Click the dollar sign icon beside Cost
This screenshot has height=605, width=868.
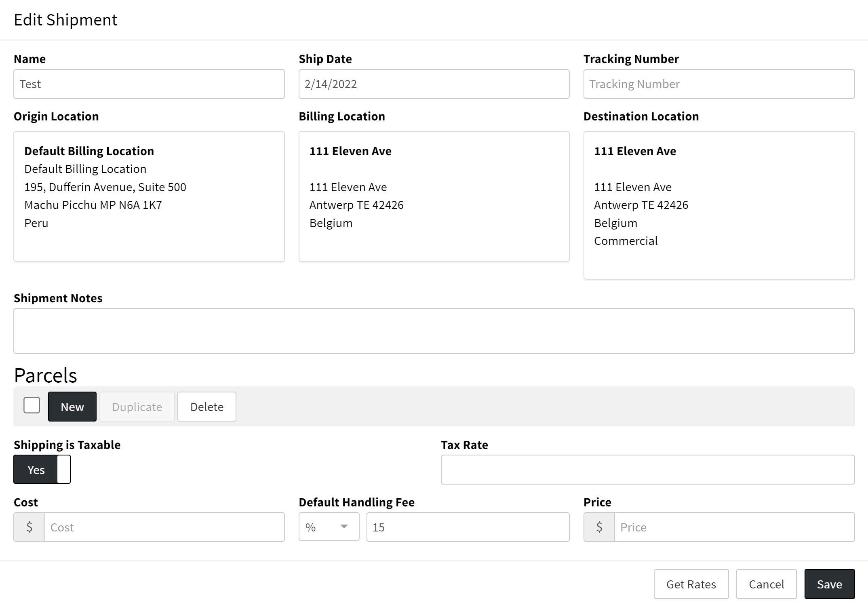click(29, 527)
